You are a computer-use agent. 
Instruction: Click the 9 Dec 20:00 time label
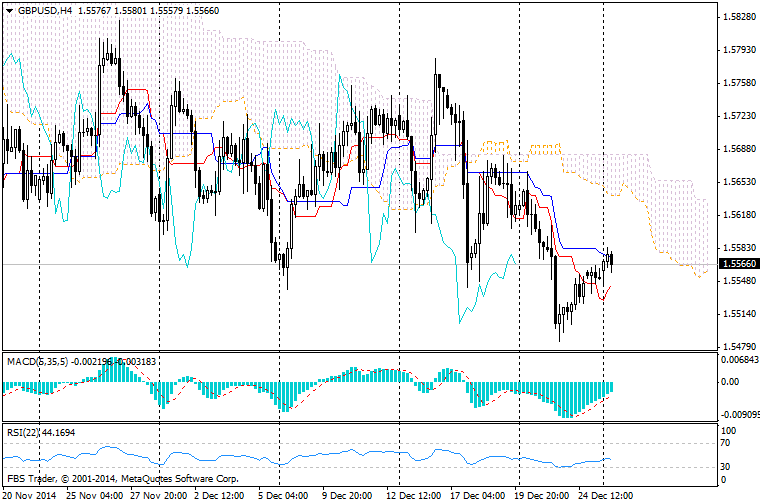click(x=347, y=496)
